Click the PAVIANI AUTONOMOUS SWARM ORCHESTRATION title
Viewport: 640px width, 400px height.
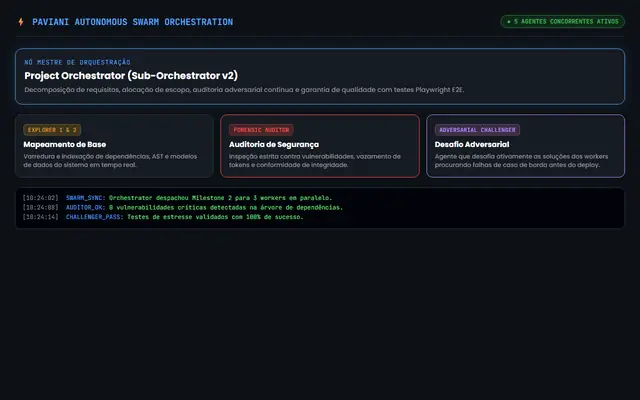tap(133, 22)
